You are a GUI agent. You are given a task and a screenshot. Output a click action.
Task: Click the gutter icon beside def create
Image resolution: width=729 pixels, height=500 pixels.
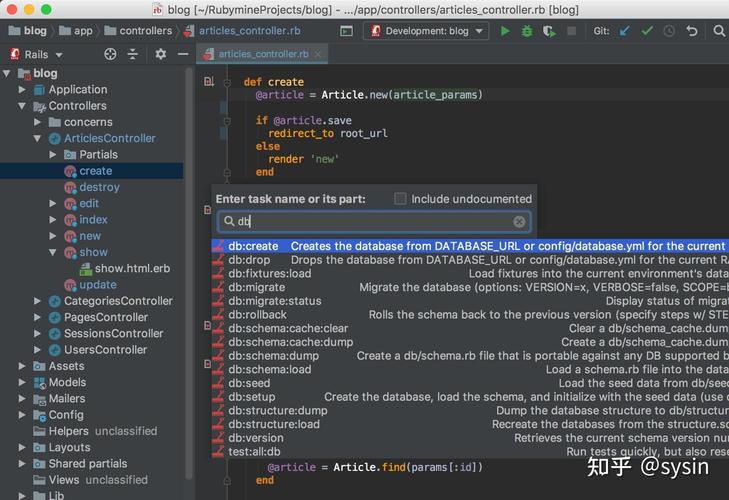tap(209, 82)
